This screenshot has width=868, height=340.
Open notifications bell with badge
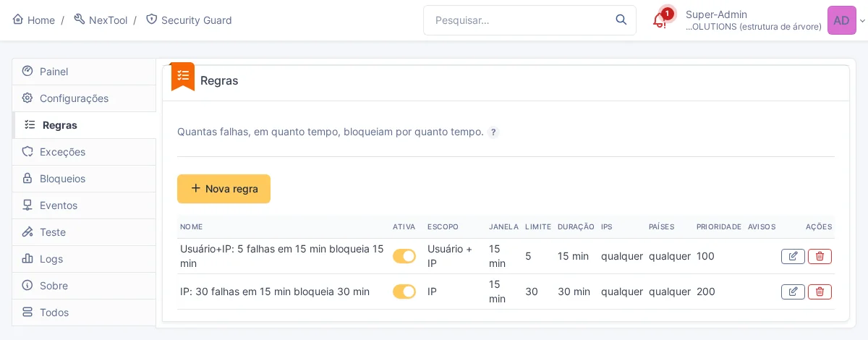(661, 19)
